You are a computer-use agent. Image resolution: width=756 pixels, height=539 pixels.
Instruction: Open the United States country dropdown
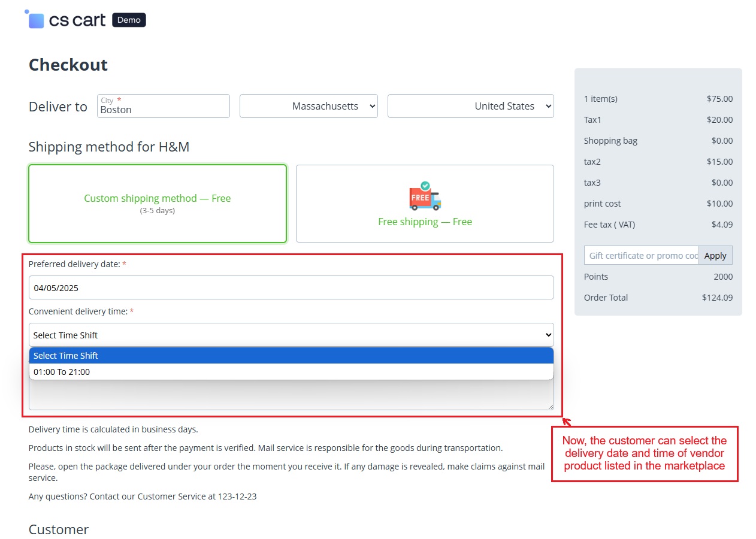470,106
